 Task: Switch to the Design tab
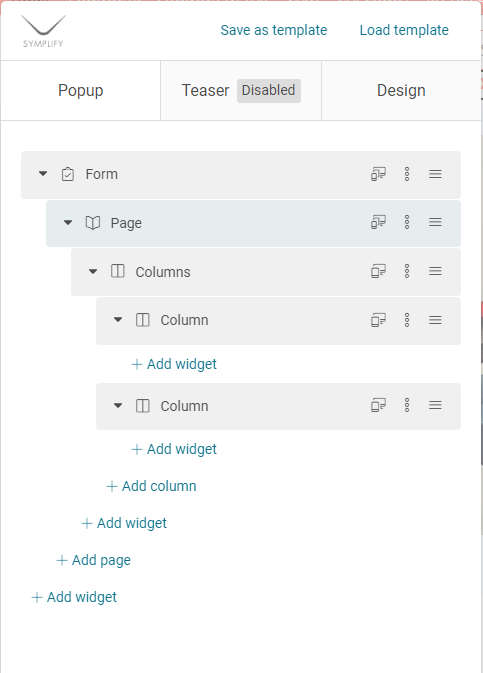[401, 91]
